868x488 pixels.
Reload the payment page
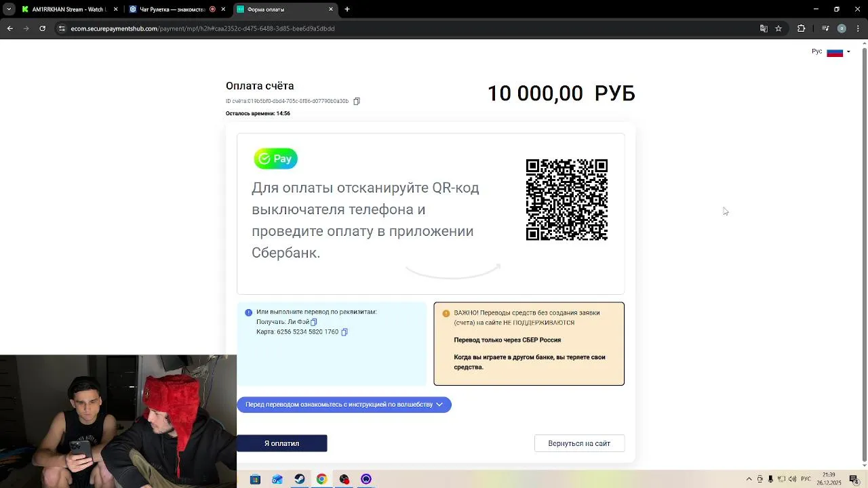point(42,28)
